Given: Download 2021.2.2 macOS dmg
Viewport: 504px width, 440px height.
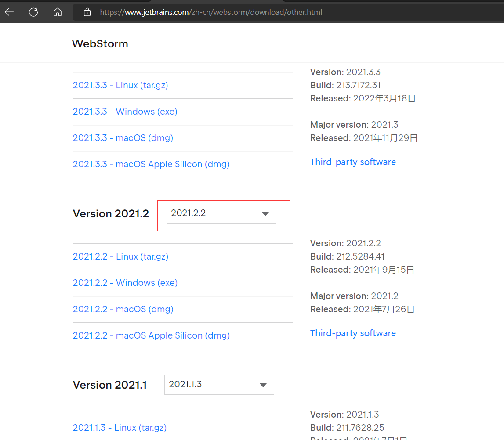Looking at the screenshot, I should click(123, 309).
